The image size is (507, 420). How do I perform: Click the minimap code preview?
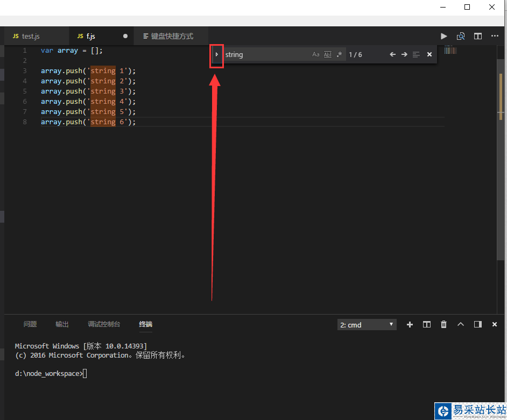450,50
